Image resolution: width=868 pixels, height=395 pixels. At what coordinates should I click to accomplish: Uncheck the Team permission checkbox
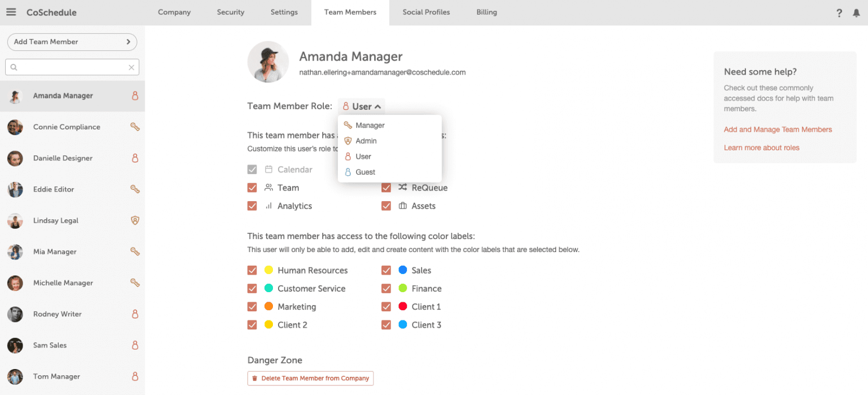pos(252,188)
